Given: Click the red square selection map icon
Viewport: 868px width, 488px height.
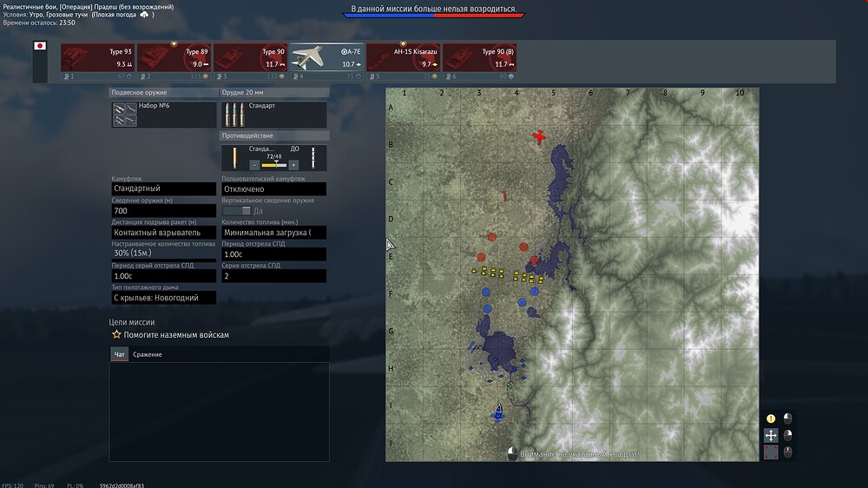Looking at the screenshot, I should pyautogui.click(x=771, y=452).
